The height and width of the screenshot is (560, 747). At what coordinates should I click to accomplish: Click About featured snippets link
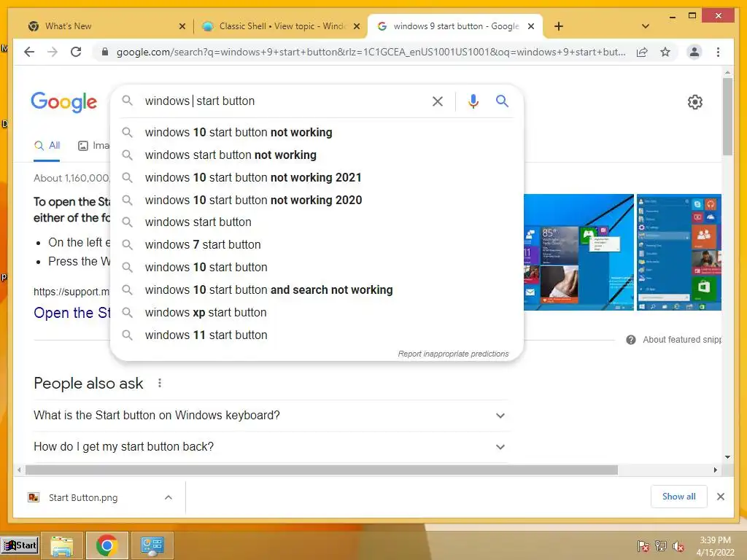tap(682, 340)
